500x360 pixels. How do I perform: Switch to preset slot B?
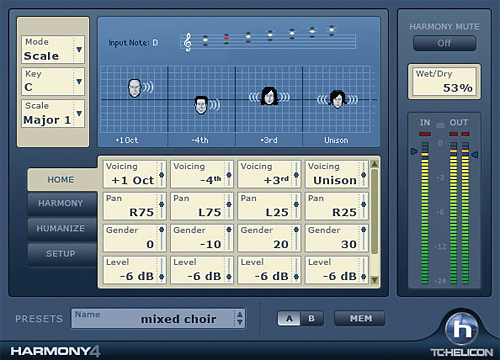[x=312, y=318]
